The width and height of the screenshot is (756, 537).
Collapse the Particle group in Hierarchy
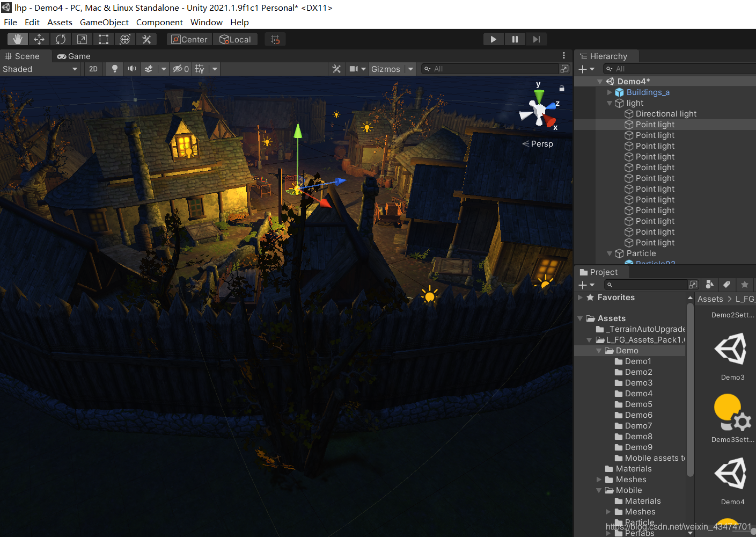(x=610, y=253)
